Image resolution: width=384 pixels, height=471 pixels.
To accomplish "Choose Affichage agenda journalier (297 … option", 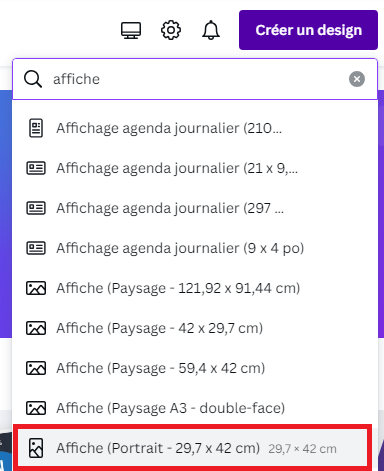I will coord(195,208).
